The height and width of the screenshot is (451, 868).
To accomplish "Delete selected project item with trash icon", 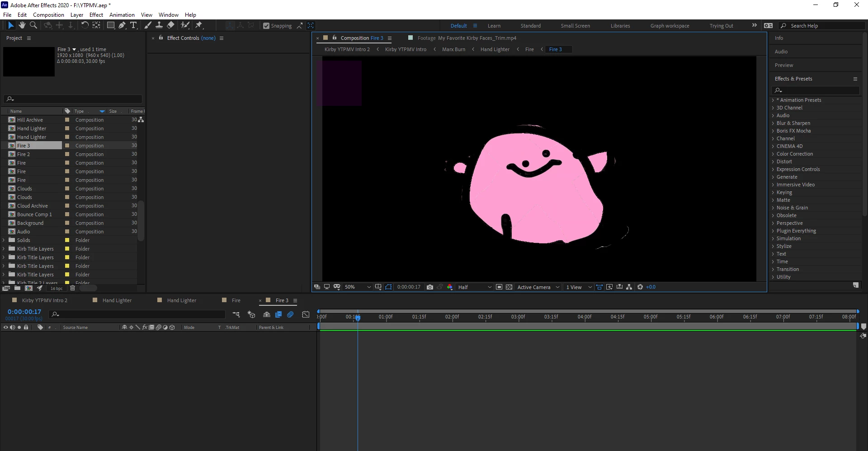I will (x=72, y=288).
